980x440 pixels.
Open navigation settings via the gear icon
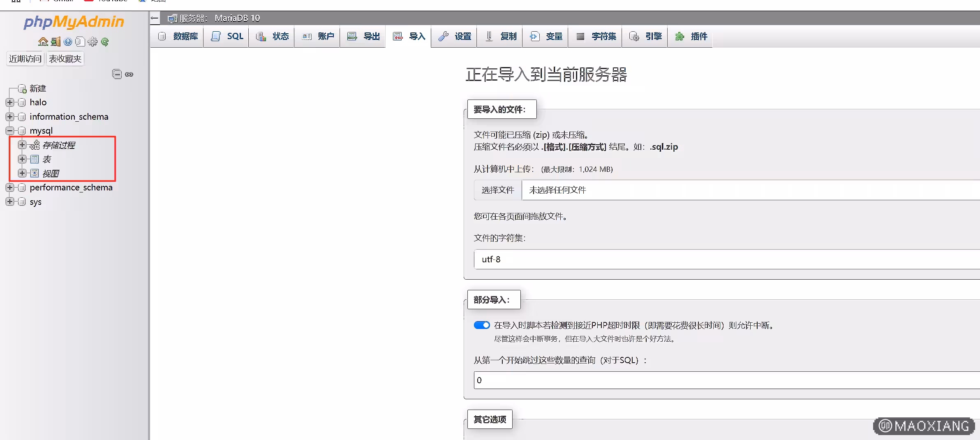(92, 42)
